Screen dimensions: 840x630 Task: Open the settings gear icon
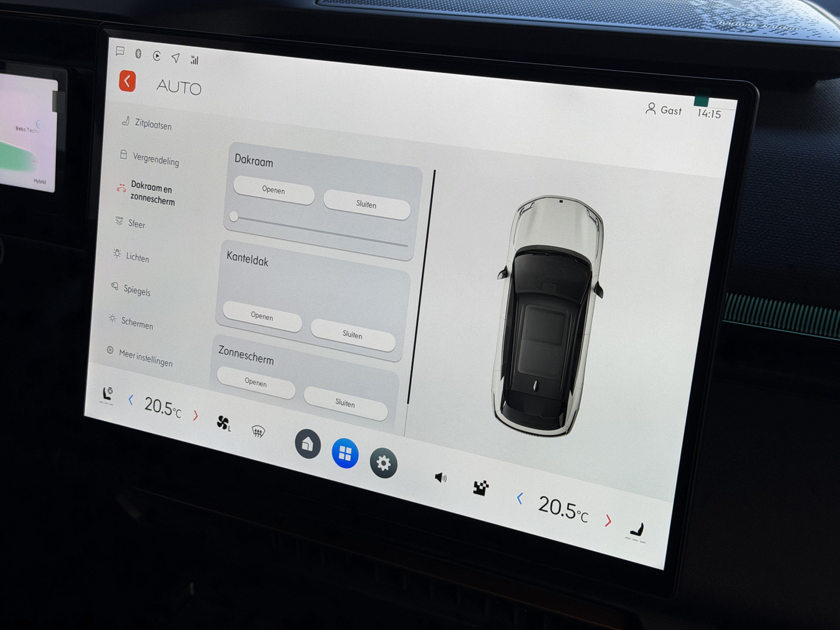383,463
